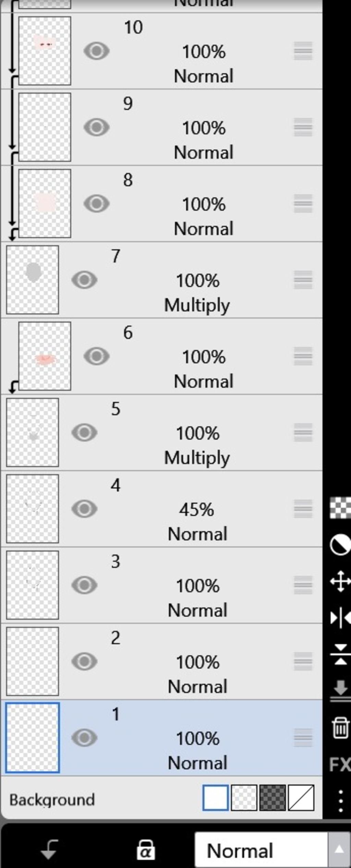Screen dimensions: 351x868
Task: Hide layer 7 using its eye icon
Action: [84, 280]
